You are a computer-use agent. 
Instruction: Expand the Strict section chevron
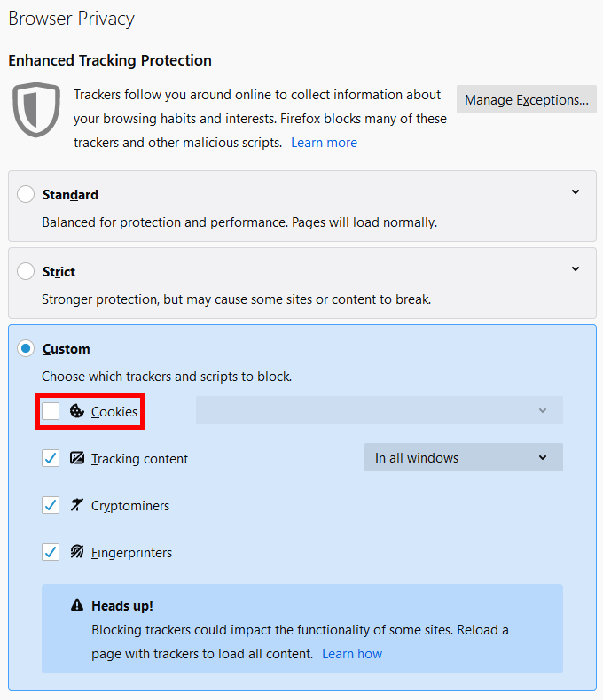click(x=576, y=269)
